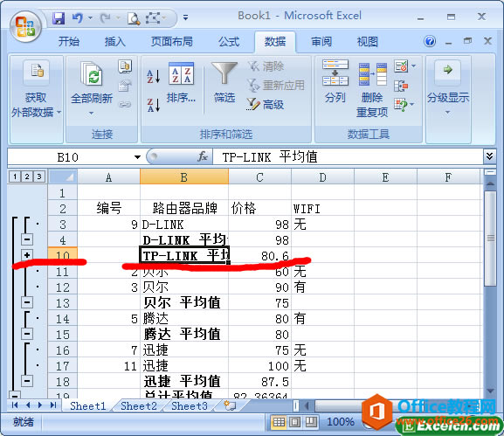Collapse the D-LINK group minus button
Image resolution: width=504 pixels, height=436 pixels.
(x=27, y=239)
